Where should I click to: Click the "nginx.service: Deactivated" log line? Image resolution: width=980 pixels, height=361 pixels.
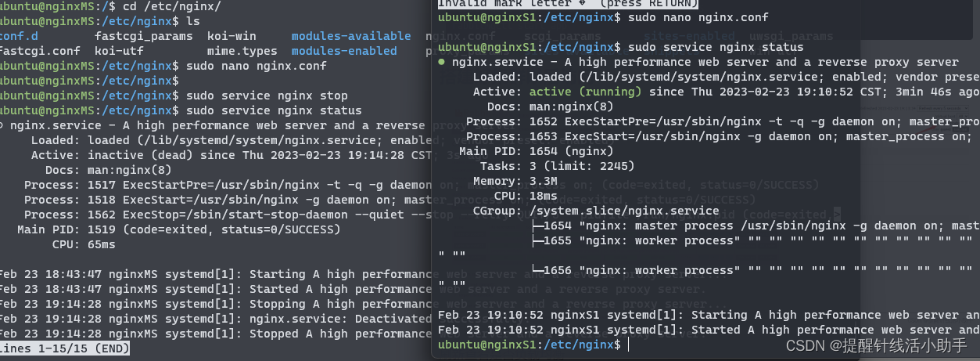(x=215, y=319)
